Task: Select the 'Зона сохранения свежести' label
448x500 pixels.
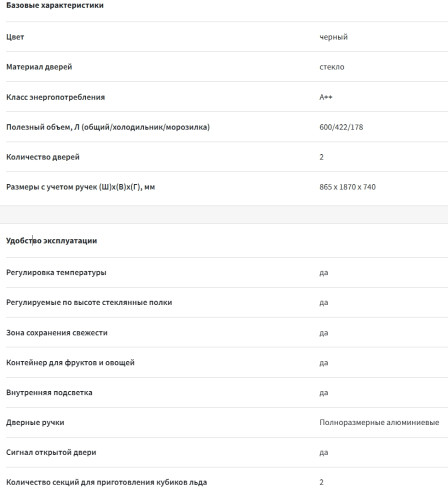Action: [57, 332]
